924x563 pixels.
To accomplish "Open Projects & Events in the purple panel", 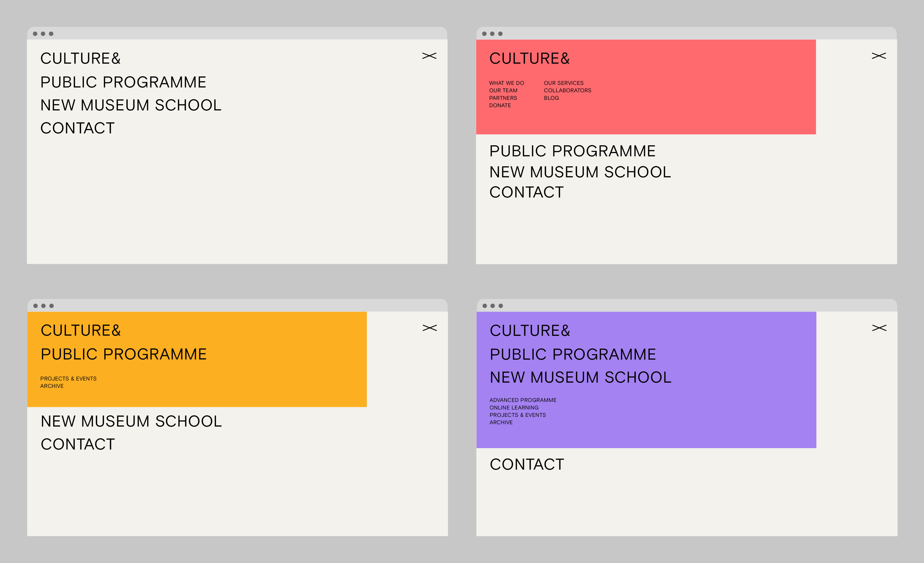I will click(x=518, y=415).
